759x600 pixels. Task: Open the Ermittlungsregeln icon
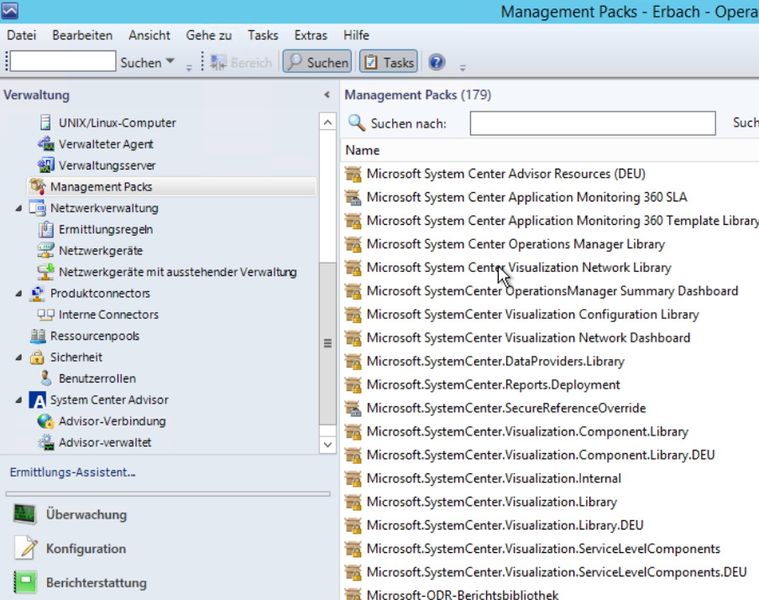pyautogui.click(x=46, y=229)
